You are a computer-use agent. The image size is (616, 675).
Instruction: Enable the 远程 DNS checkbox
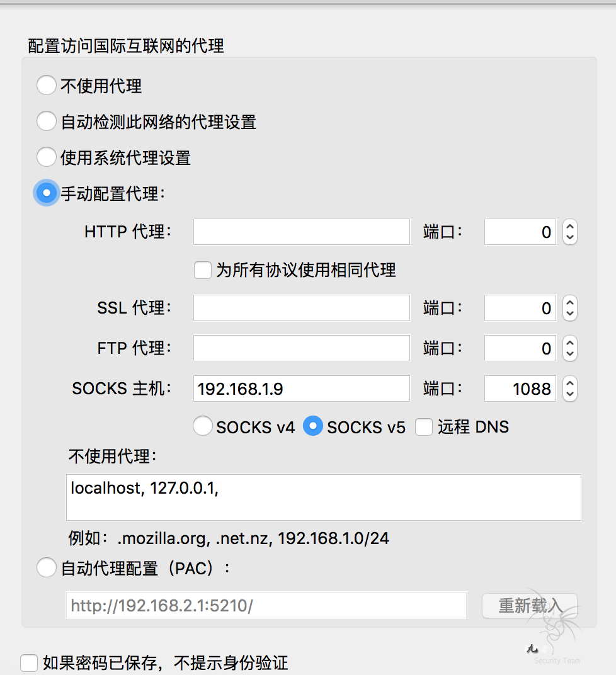coord(424,427)
